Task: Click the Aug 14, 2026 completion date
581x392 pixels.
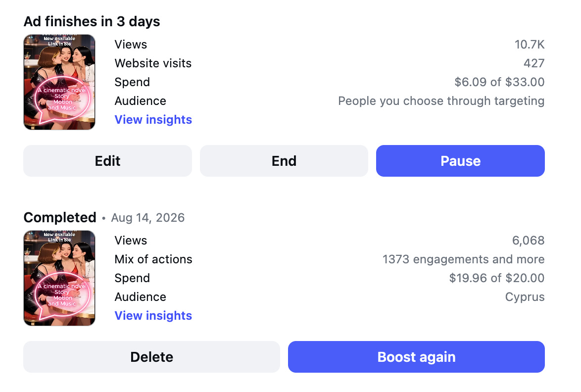Action: point(148,218)
